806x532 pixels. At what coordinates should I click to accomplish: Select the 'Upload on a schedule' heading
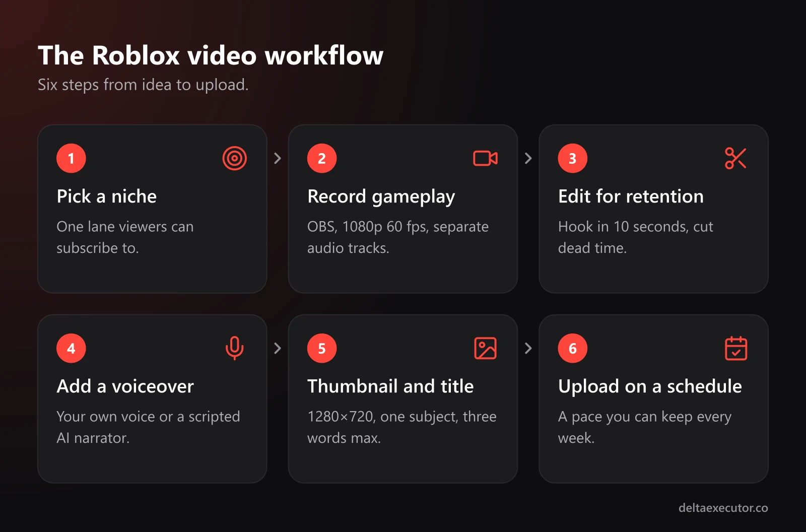(650, 387)
